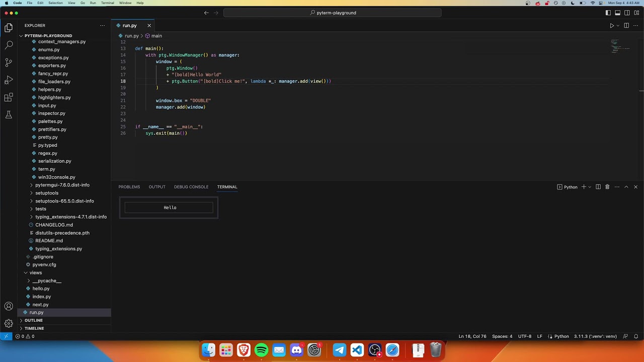
Task: Maximize the terminal panel size
Action: coord(626,187)
